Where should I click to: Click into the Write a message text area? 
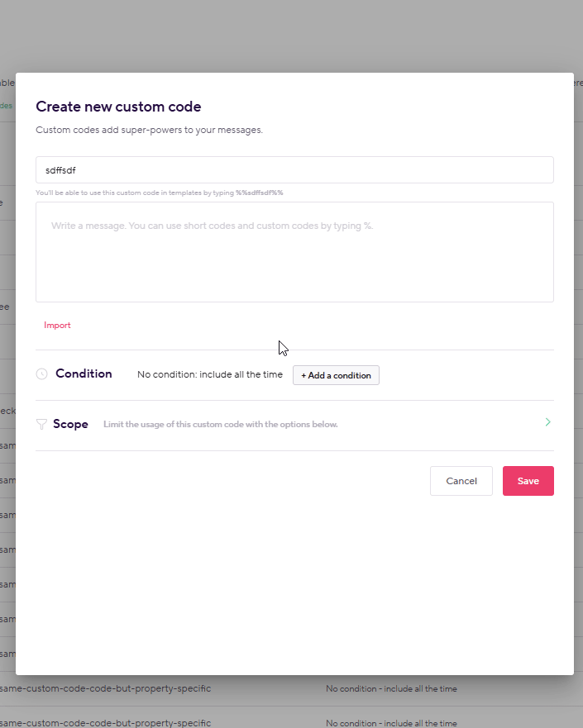(294, 252)
